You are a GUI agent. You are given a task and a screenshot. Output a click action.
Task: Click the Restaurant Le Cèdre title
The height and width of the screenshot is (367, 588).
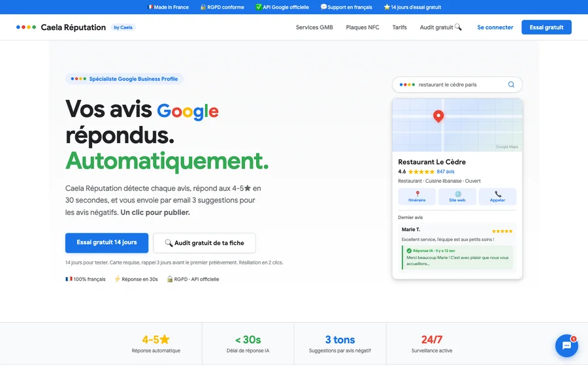pos(432,162)
